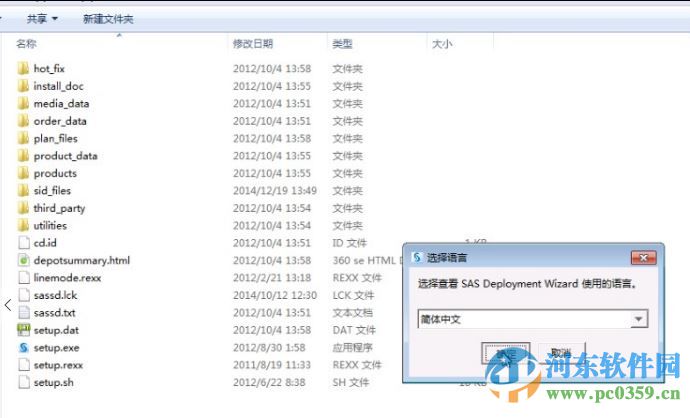Open the hot_fix folder icon
The height and width of the screenshot is (418, 690).
[23, 68]
